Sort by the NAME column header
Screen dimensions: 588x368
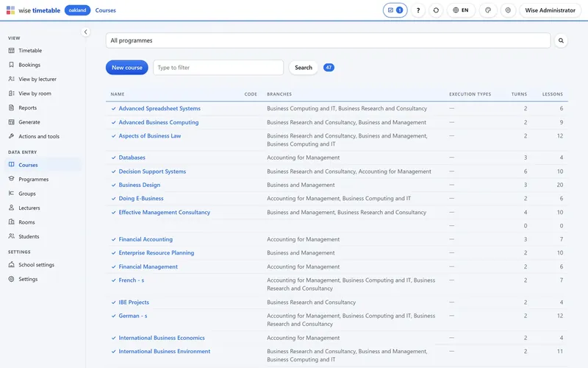click(x=118, y=94)
